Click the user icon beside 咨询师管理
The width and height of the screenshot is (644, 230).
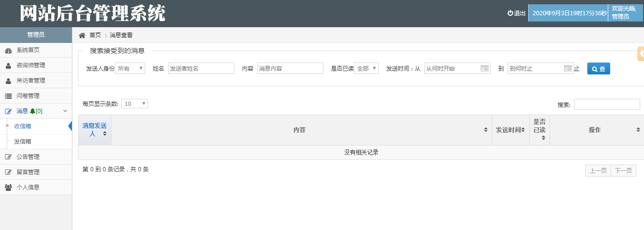[x=8, y=65]
